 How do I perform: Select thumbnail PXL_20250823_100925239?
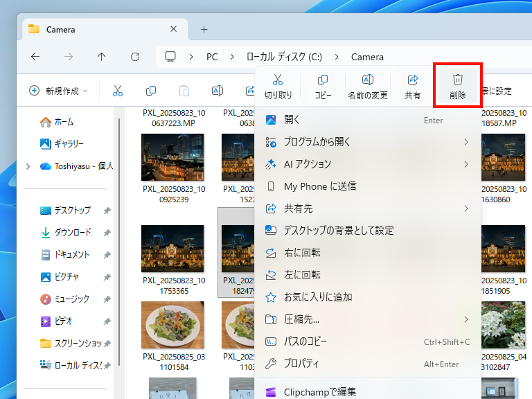[173, 157]
